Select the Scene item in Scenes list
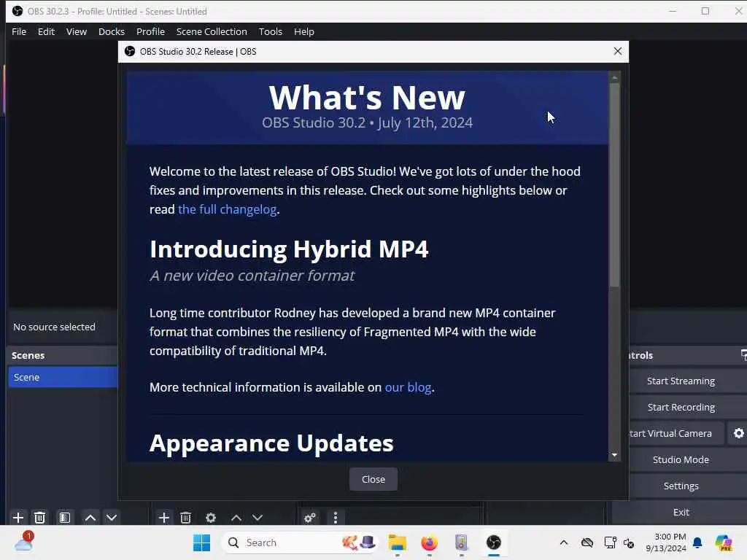 tap(63, 377)
